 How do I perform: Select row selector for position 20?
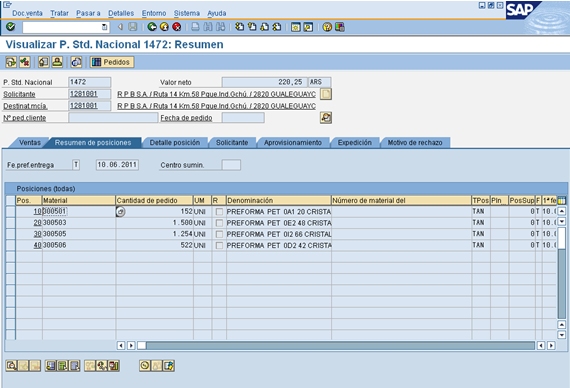point(11,223)
